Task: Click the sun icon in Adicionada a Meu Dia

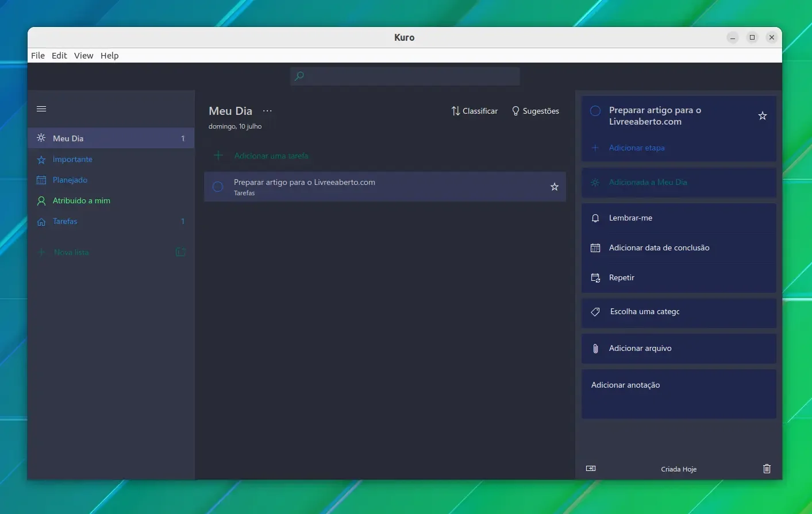Action: tap(595, 182)
